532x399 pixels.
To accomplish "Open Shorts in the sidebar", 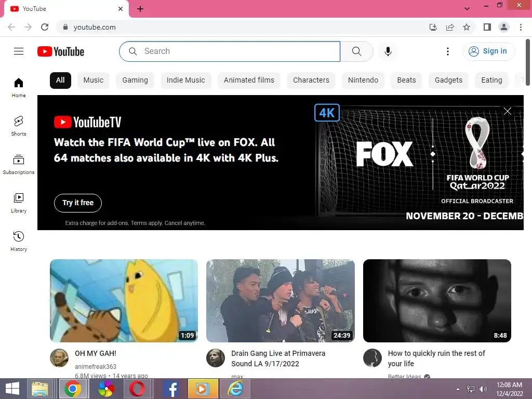I will point(19,126).
